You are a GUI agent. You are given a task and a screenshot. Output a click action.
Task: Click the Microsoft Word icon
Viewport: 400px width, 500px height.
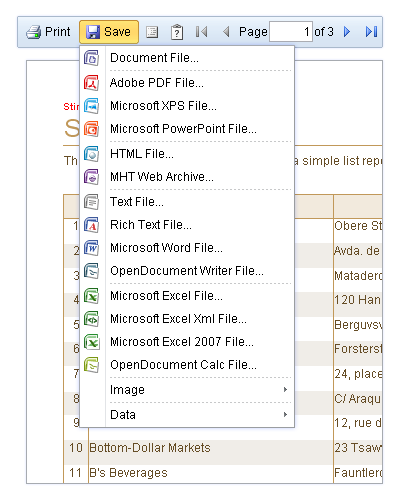[x=91, y=248]
